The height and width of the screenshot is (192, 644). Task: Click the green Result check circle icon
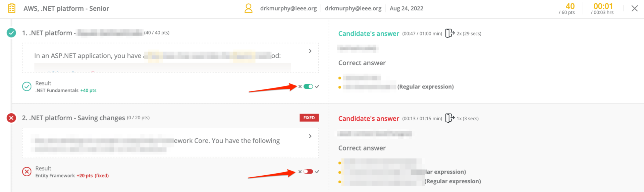point(27,86)
